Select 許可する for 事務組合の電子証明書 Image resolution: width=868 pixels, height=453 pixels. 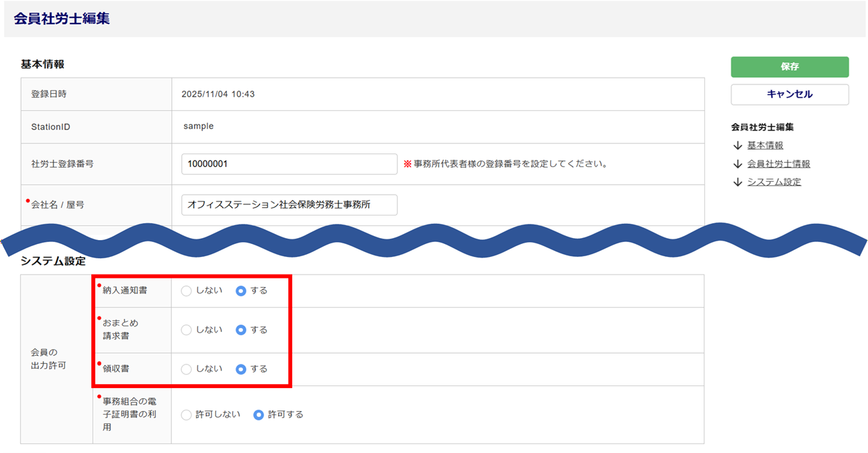(x=258, y=414)
